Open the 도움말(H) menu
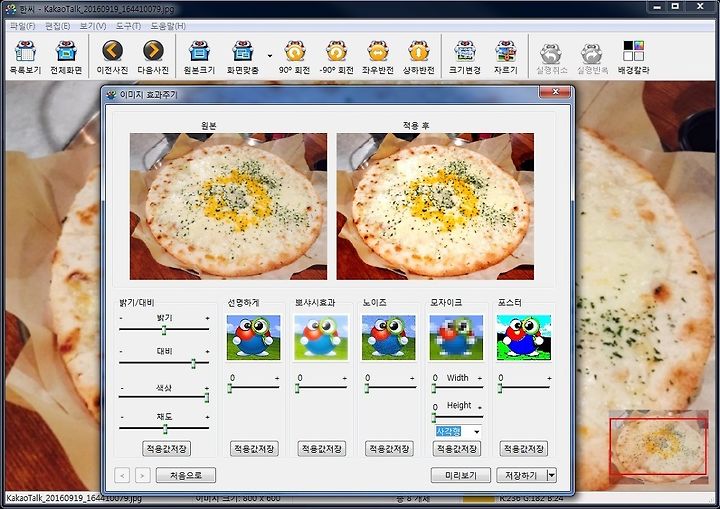This screenshot has width=720, height=509. (168, 26)
